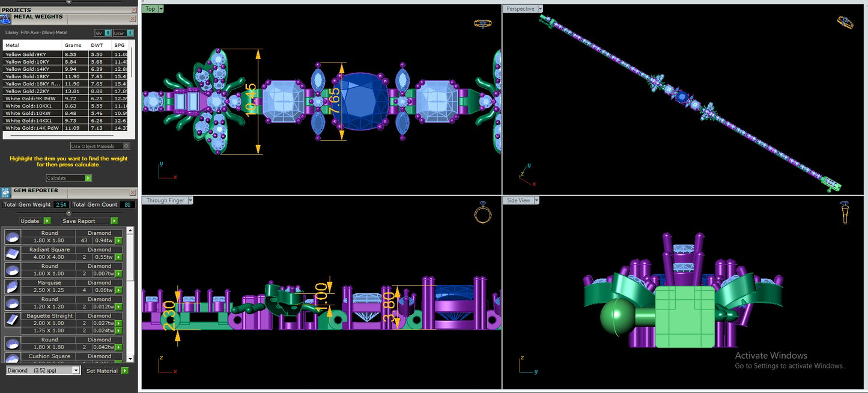
Task: Click the green arrow next to Save Report
Action: click(114, 221)
